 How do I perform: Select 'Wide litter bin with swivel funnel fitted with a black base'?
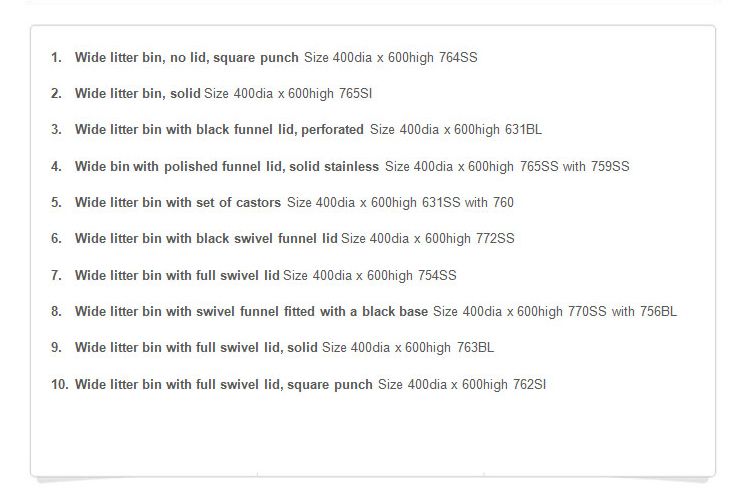click(x=251, y=311)
